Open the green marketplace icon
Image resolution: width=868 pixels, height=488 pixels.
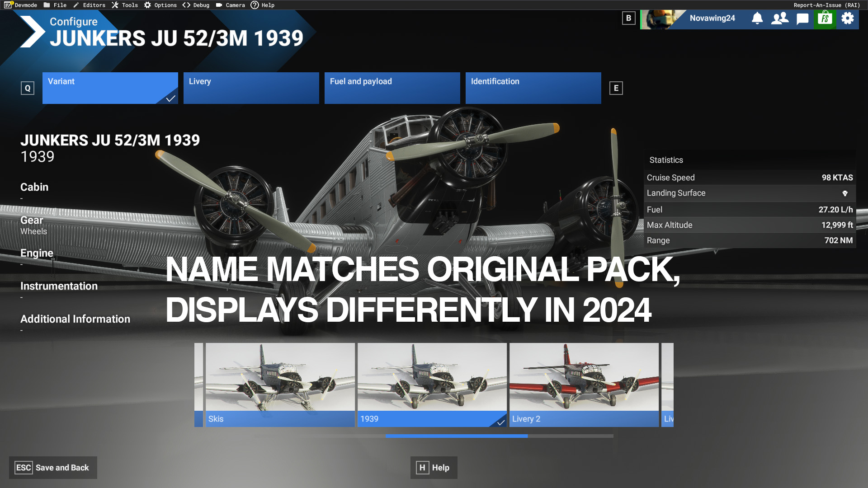click(x=825, y=19)
